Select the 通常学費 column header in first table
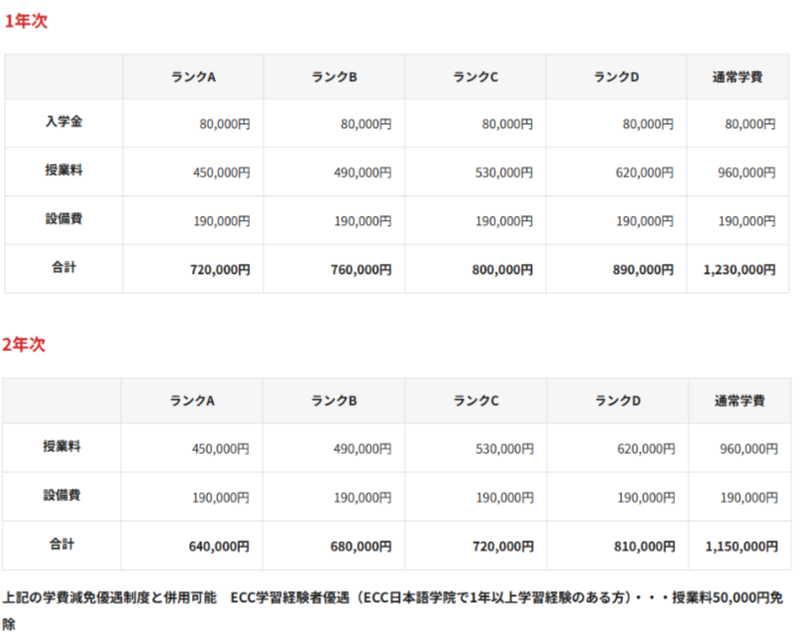800x637 pixels. 736,76
